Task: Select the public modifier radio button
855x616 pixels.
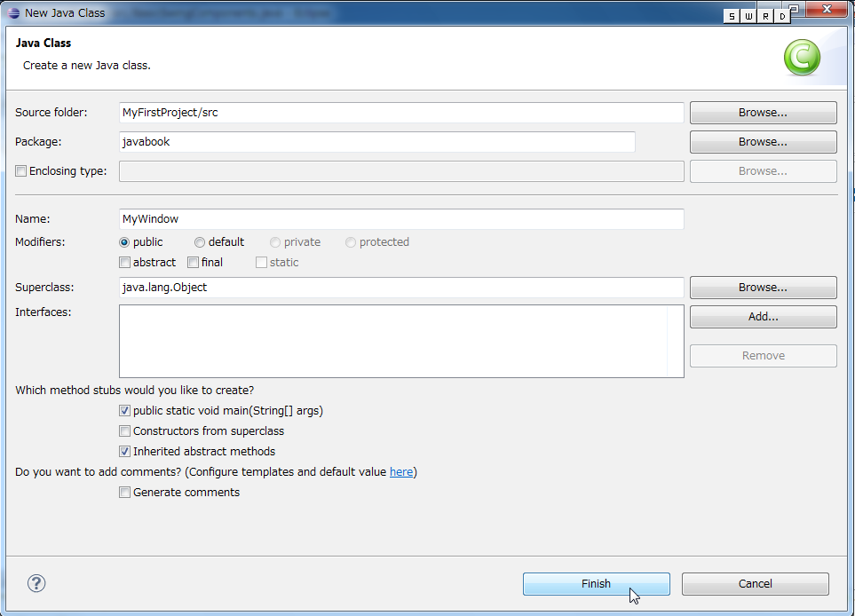Action: click(x=124, y=242)
